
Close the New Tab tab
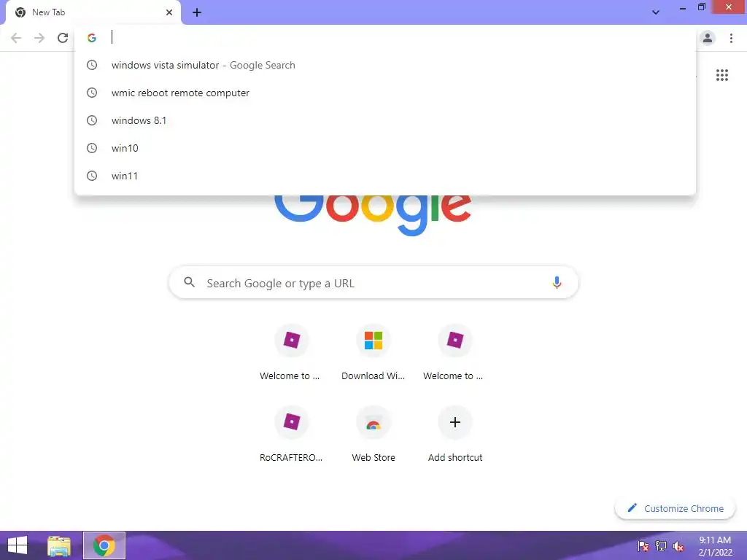pos(169,12)
